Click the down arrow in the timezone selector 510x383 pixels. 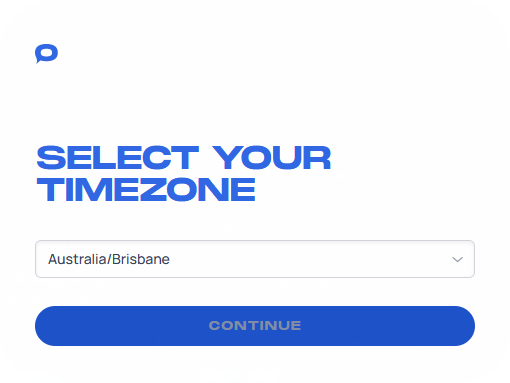point(457,259)
